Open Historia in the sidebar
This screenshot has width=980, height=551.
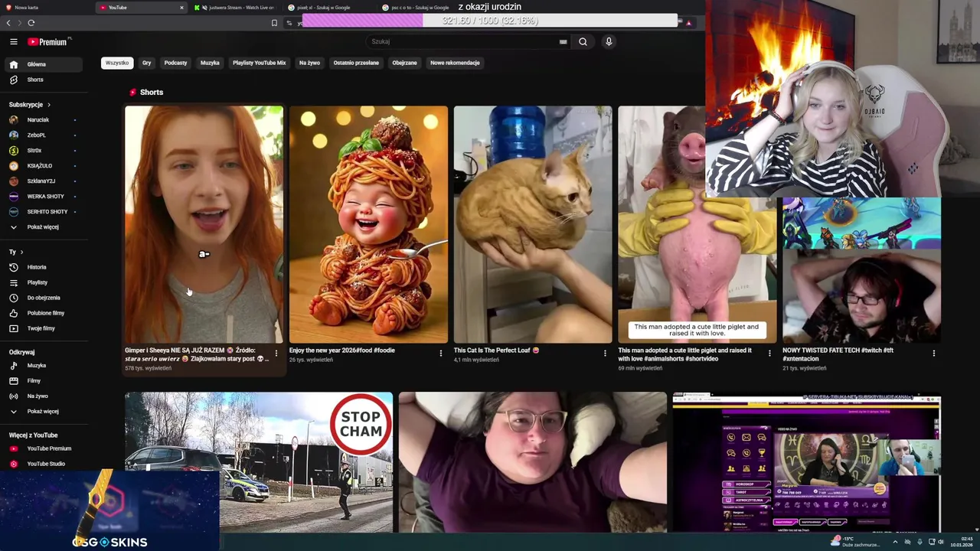pos(43,267)
